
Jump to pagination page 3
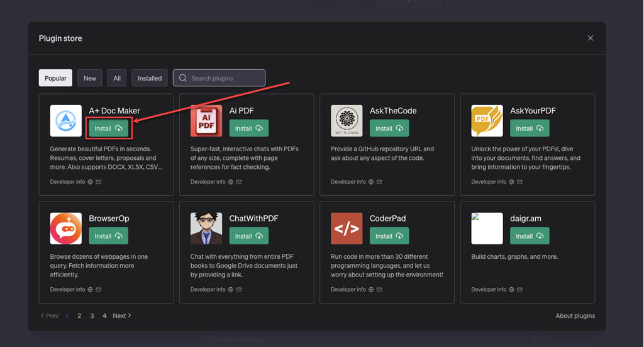92,316
